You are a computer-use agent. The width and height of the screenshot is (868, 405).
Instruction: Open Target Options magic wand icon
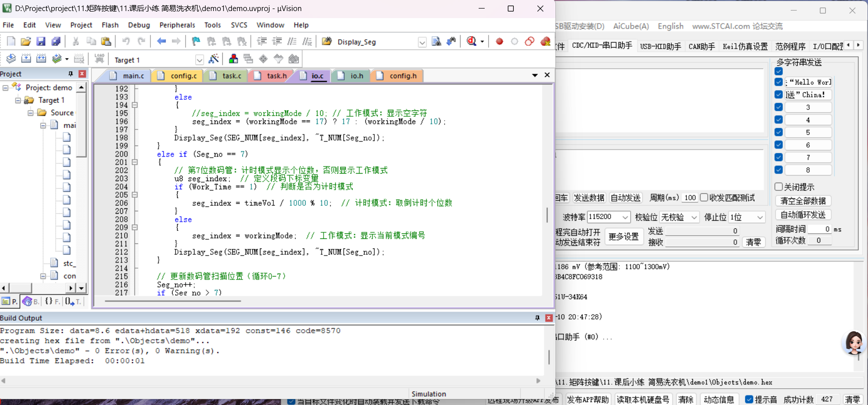[214, 59]
